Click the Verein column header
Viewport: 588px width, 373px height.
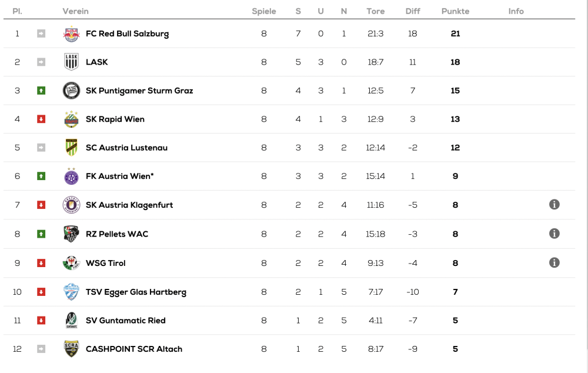[x=75, y=11]
